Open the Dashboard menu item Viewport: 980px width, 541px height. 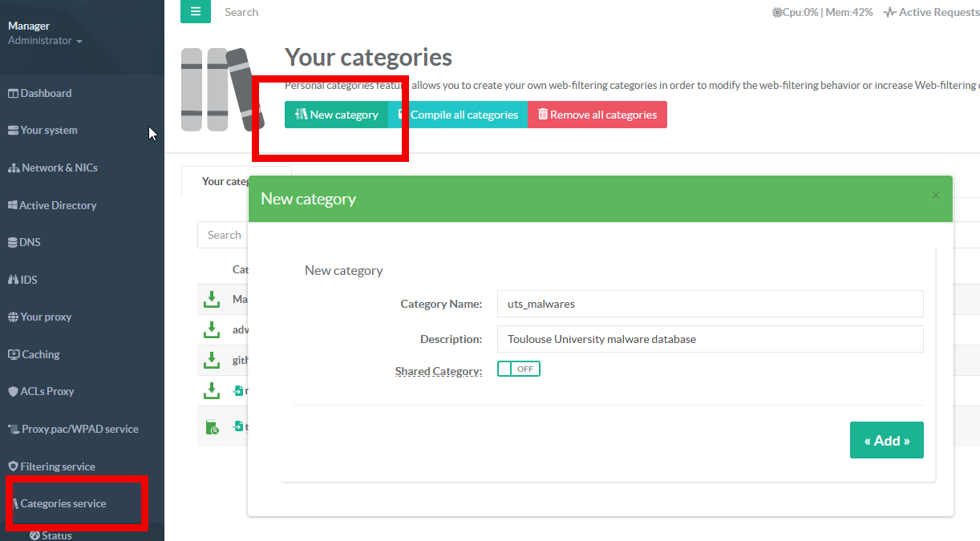click(46, 93)
